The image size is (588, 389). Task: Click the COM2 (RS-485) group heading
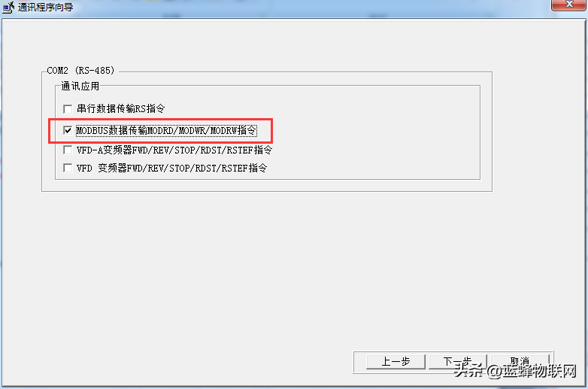[80, 71]
